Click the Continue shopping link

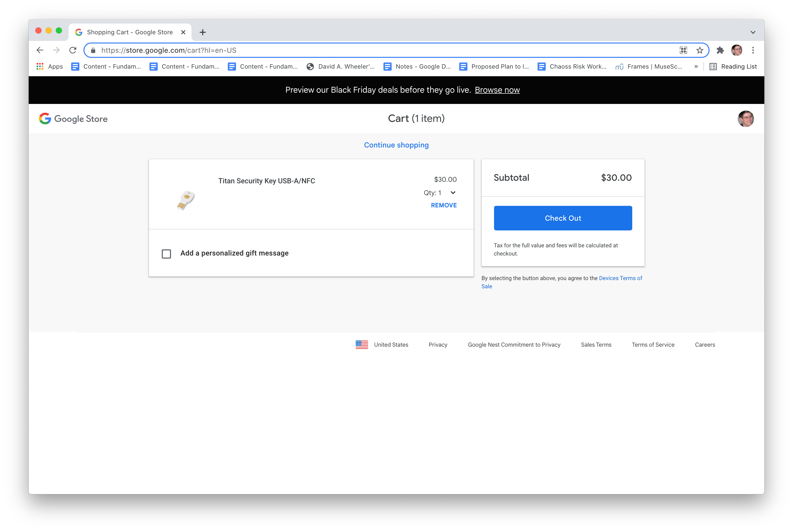pyautogui.click(x=396, y=144)
